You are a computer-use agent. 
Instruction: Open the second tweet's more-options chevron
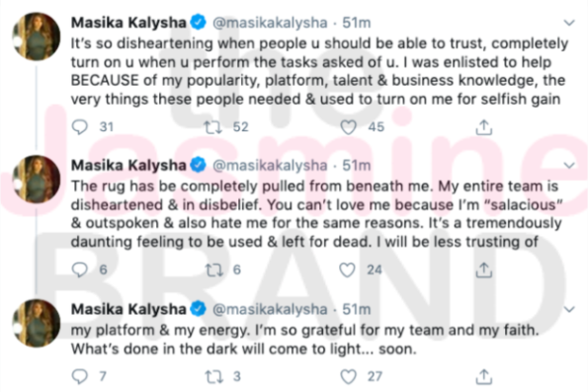(x=569, y=165)
